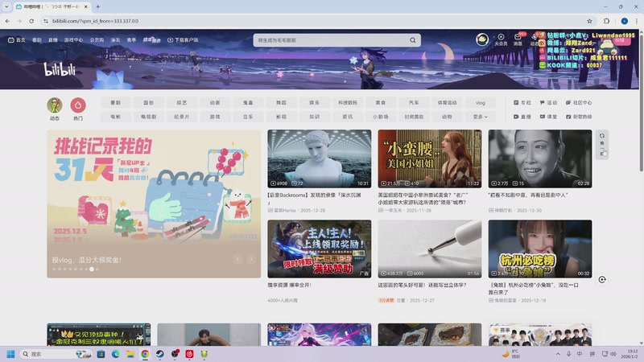
Task: Refresh recommendations with the 换一换 icon
Action: [x=602, y=144]
